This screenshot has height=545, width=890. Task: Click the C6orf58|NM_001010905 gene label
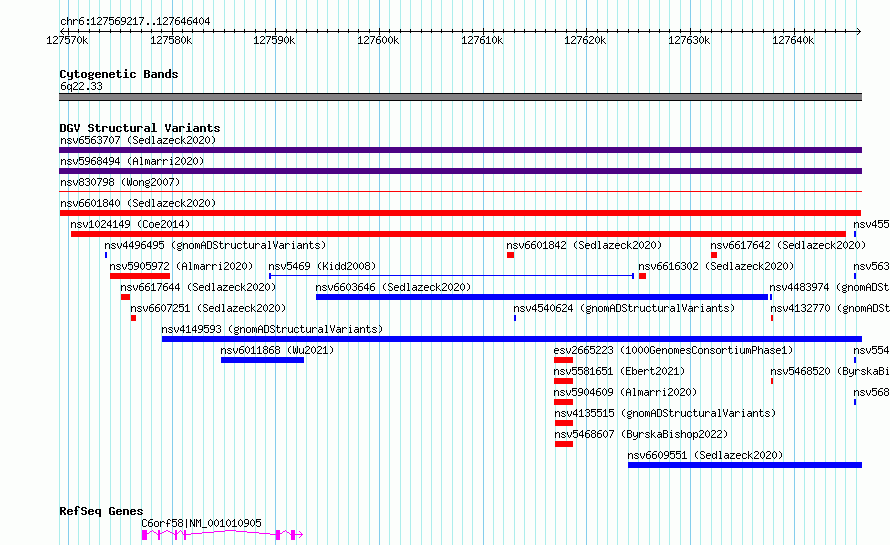(x=201, y=523)
